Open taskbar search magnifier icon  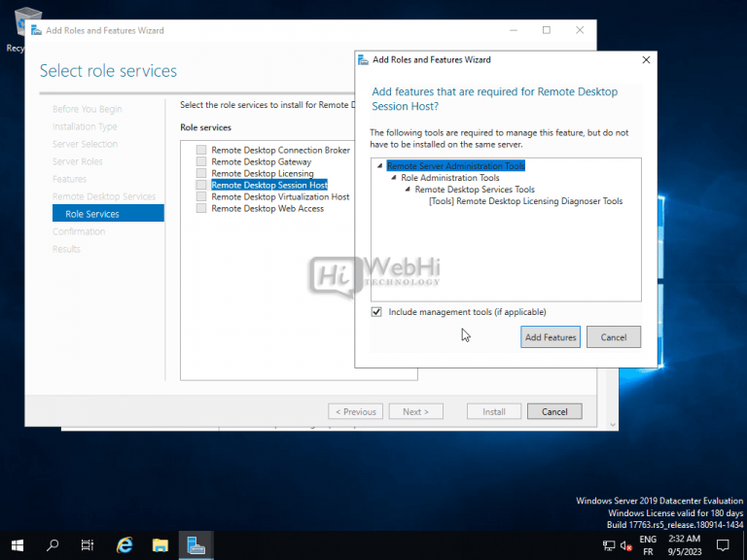(53, 545)
